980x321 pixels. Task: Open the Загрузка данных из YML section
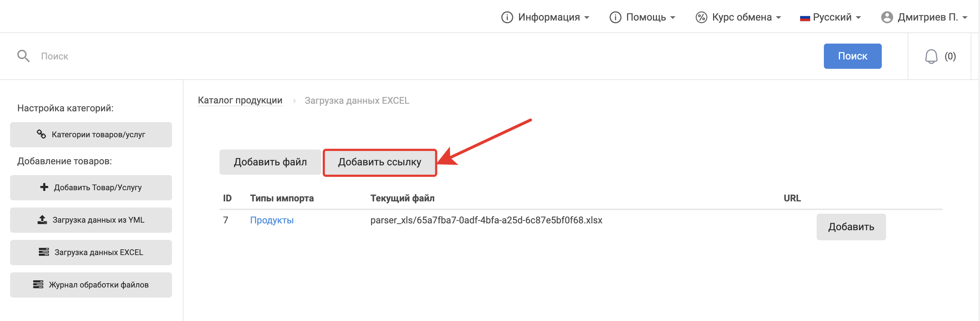[91, 220]
